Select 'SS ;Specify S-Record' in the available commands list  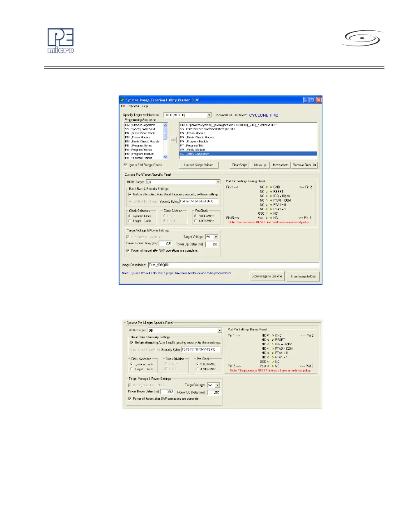pos(144,129)
